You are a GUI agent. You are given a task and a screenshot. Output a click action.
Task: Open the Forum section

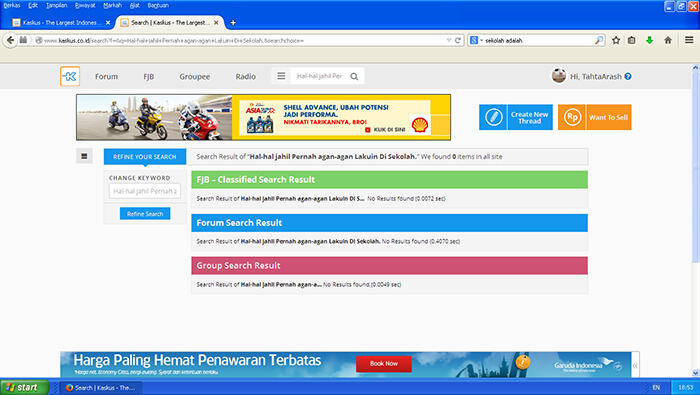[106, 77]
